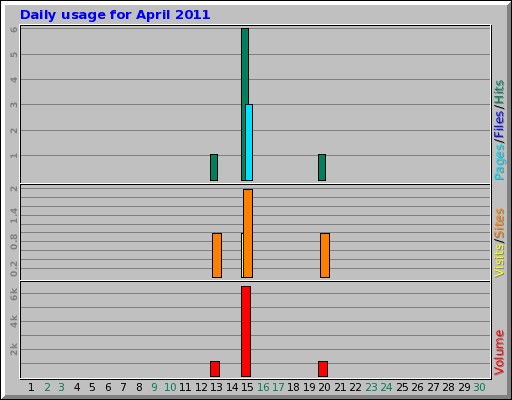Screen dimensions: 512x400
Task: Click the red volume bar for day 13
Action: coord(215,369)
